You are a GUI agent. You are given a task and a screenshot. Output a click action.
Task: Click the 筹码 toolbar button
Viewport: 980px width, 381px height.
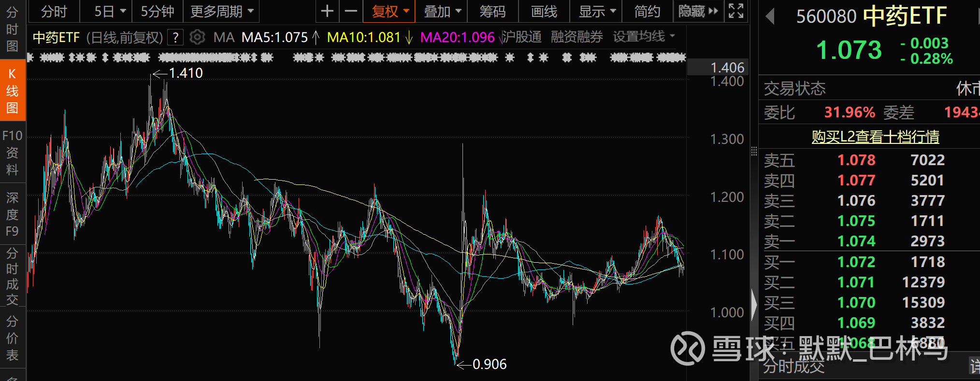click(492, 11)
